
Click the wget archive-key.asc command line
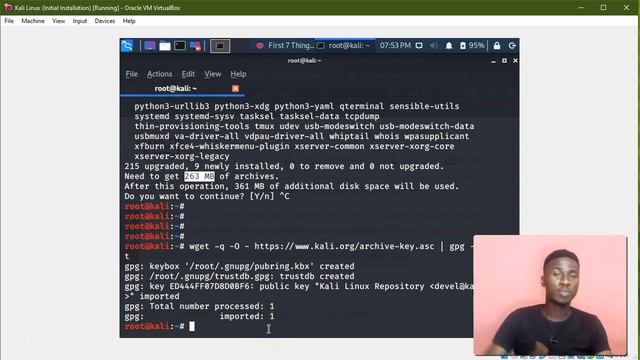300,247
